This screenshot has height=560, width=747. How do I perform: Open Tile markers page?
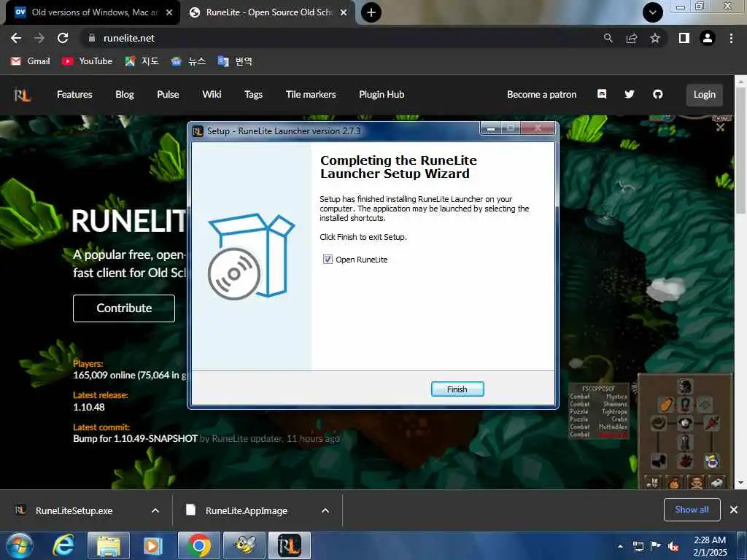tap(311, 94)
